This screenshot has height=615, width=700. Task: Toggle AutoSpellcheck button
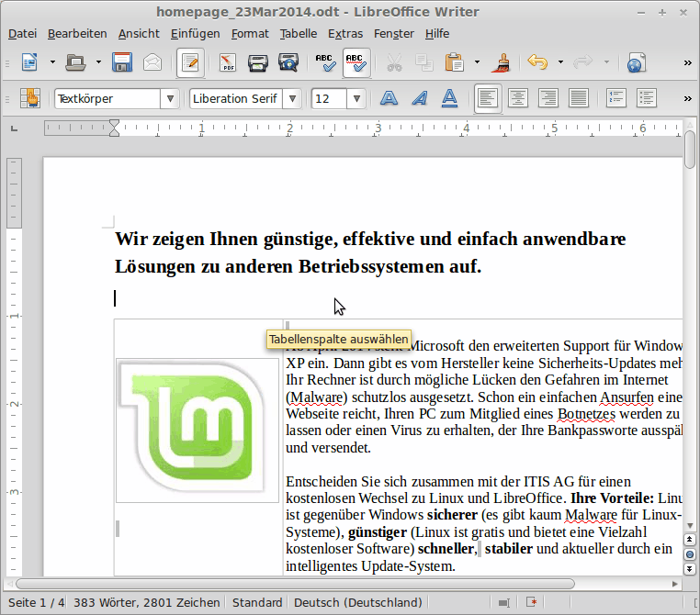[x=356, y=62]
